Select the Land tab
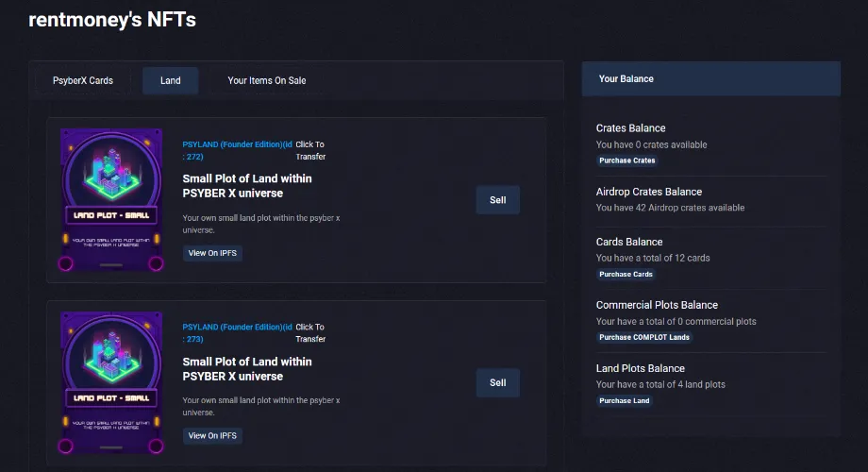 point(171,80)
